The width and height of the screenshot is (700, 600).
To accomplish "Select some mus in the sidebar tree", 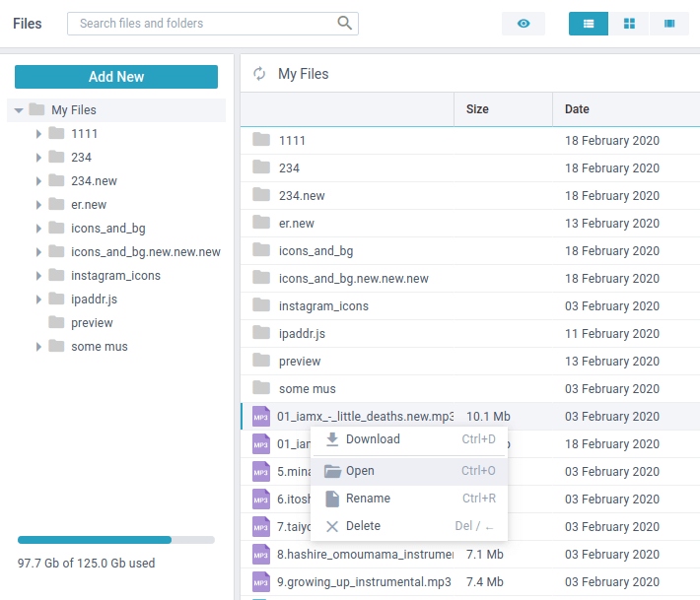I will (x=100, y=346).
